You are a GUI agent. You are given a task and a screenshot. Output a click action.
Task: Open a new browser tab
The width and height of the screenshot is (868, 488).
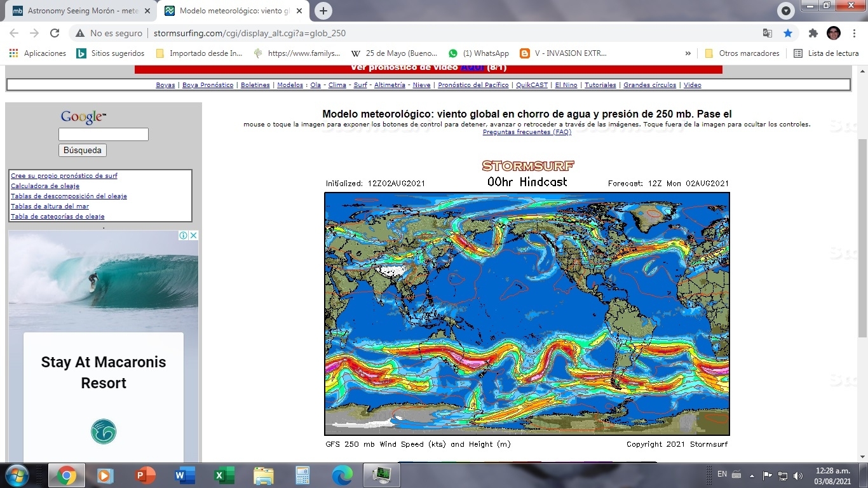coord(323,11)
